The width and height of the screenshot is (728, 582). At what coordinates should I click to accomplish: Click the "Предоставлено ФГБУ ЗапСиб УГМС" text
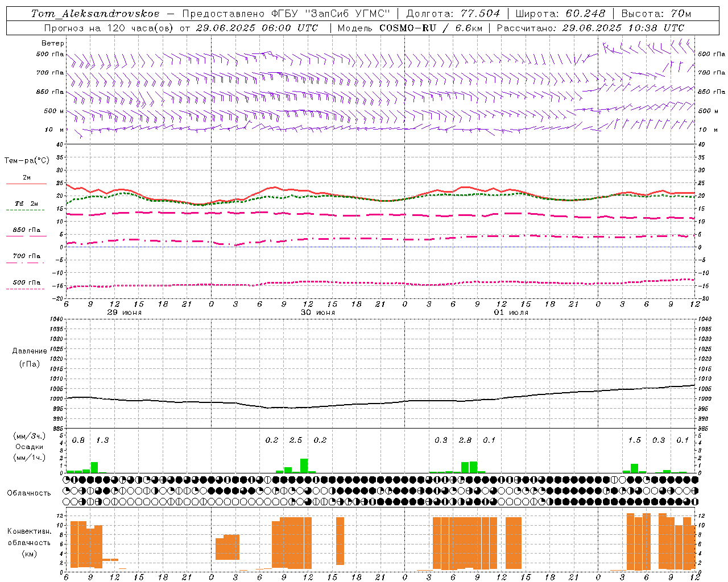coord(287,14)
